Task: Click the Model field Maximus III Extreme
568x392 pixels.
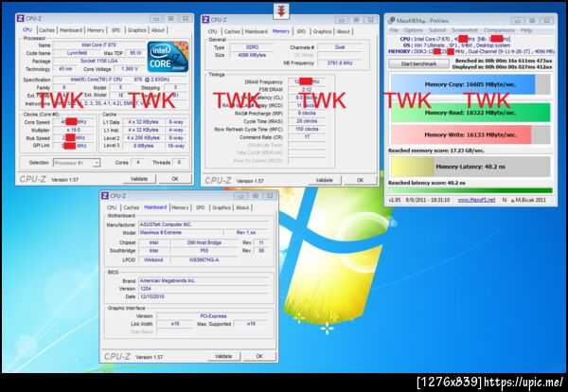Action: tap(180, 233)
